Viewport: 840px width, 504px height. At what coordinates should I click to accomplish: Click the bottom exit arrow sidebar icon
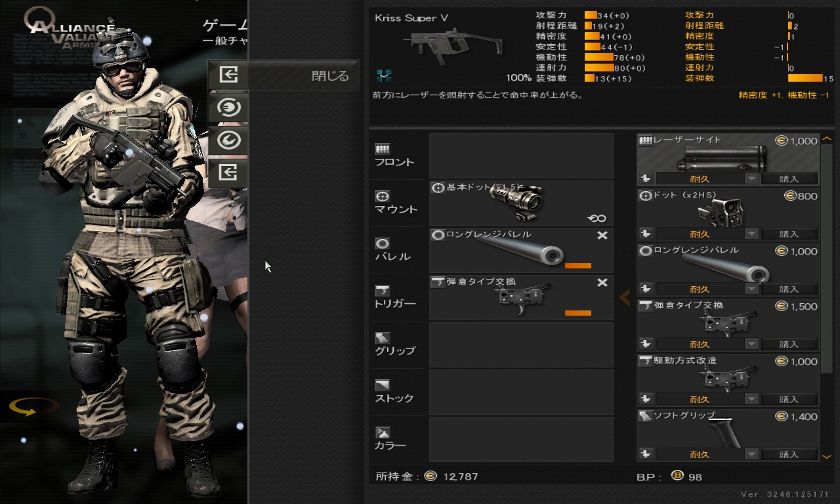(228, 173)
